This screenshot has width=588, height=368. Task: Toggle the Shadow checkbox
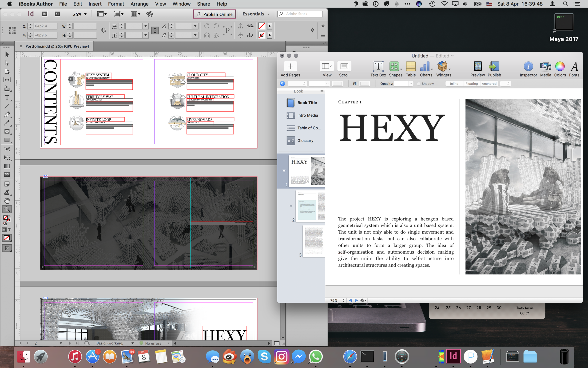[419, 84]
